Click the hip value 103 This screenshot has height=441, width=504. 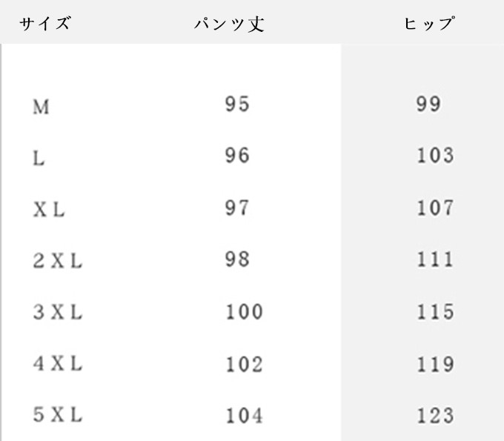[x=434, y=156]
